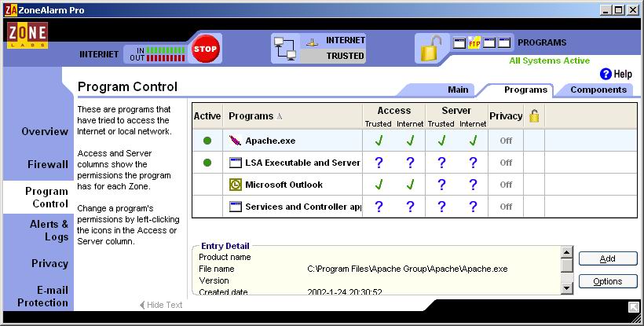Click the networked computers icon
This screenshot has width=644, height=326.
(285, 49)
